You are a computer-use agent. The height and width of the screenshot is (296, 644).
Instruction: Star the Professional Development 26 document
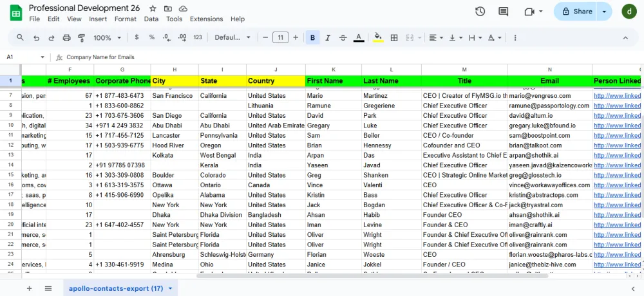pos(153,8)
